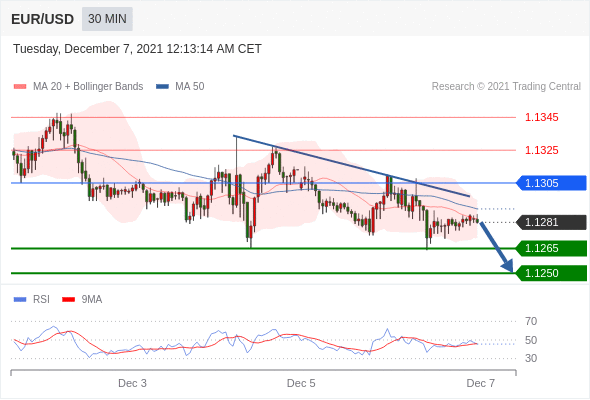The image size is (590, 400).
Task: Click the Dec 7 axis label
Action: 481,383
